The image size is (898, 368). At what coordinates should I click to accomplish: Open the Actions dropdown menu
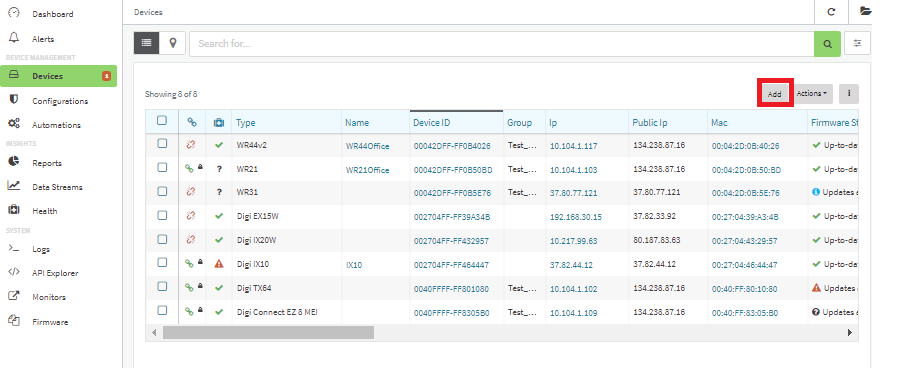pos(813,93)
